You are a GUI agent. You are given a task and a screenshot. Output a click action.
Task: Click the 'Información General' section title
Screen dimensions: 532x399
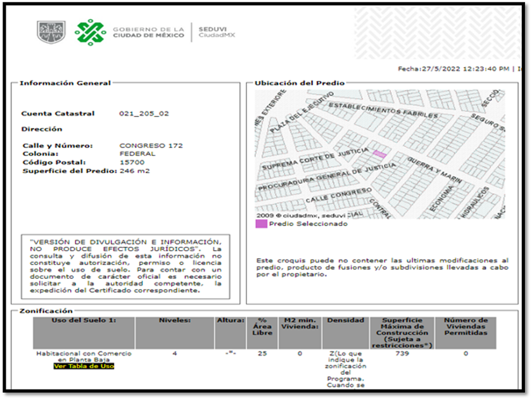[x=65, y=83]
